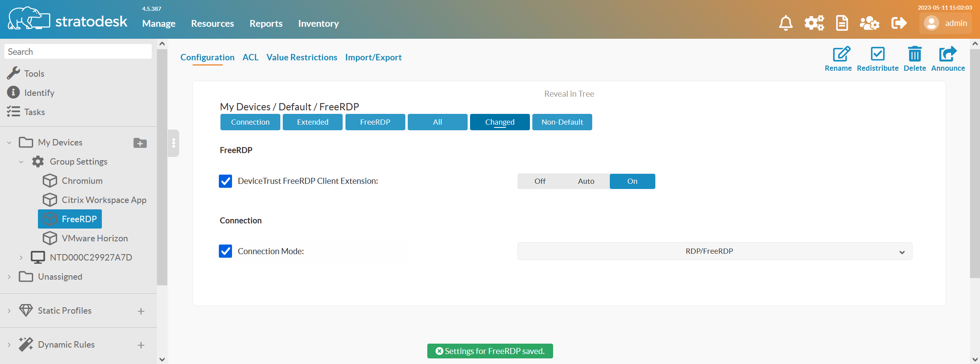Select the Tools wrench icon in sidebar
The width and height of the screenshot is (980, 364).
click(x=13, y=73)
